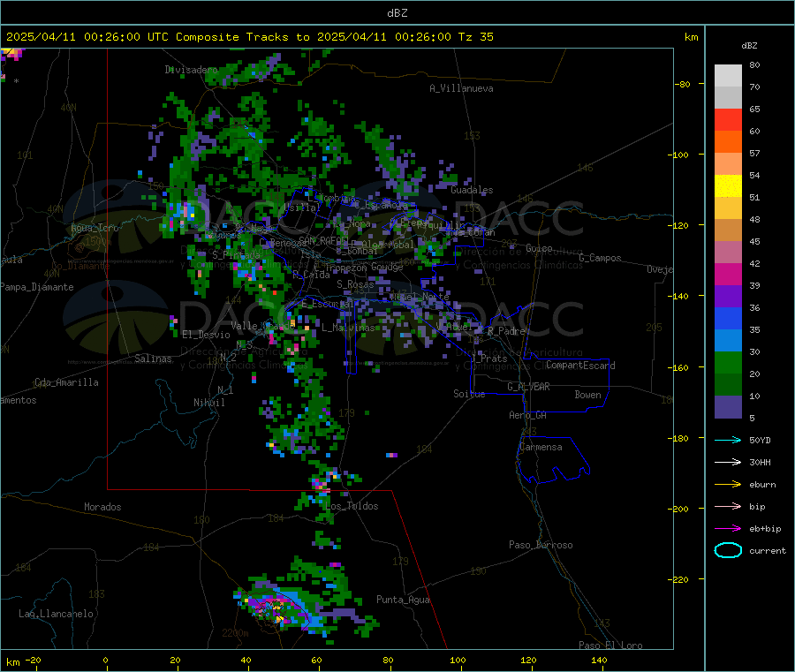This screenshot has width=795, height=672.
Task: Click the Goudge location label
Action: click(386, 267)
